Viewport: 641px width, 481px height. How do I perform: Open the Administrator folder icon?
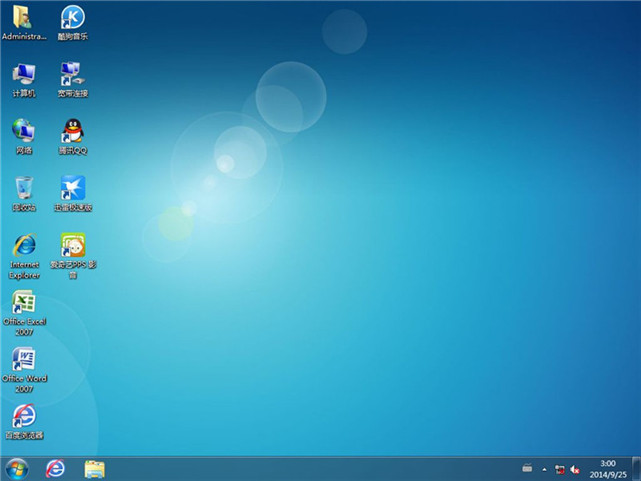(24, 22)
